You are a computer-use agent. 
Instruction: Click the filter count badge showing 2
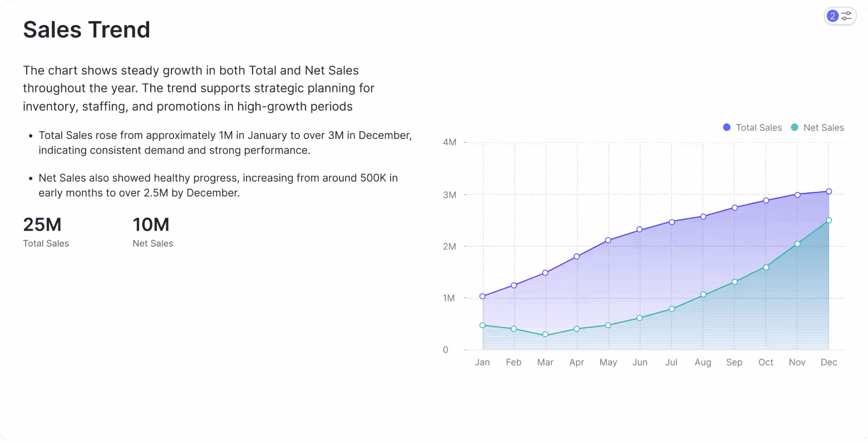pos(832,16)
